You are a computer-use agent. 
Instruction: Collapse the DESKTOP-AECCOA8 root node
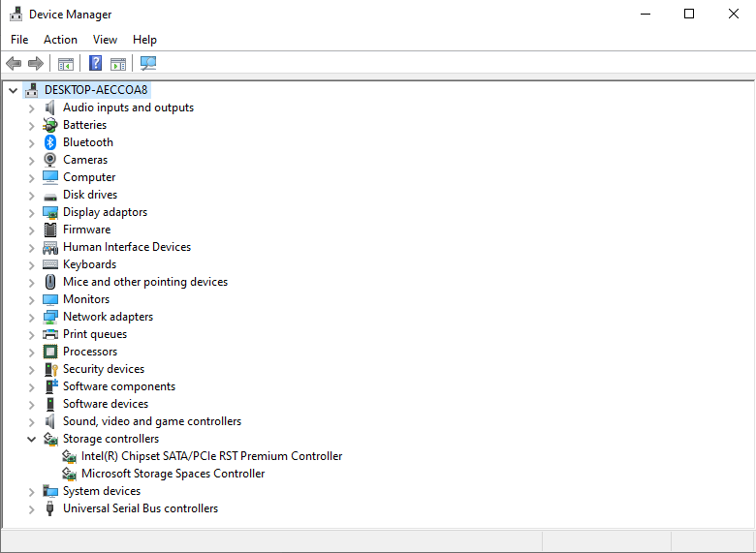click(13, 90)
